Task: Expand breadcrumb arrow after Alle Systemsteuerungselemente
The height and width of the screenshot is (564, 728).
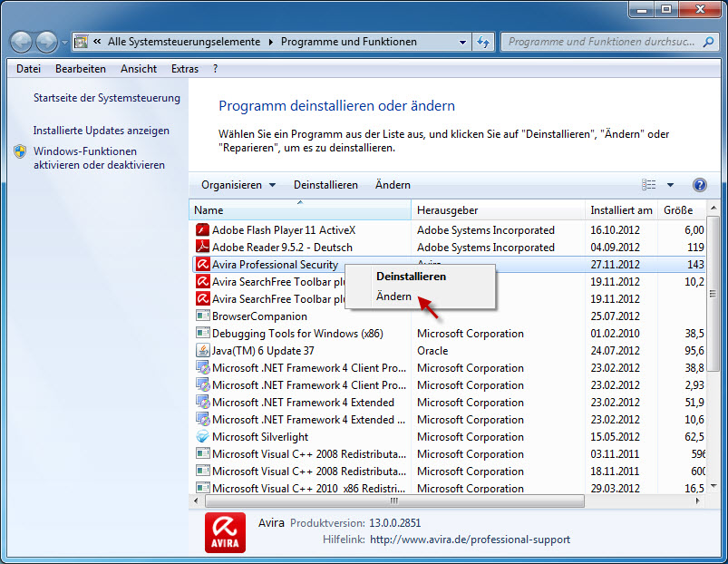Action: [x=271, y=42]
